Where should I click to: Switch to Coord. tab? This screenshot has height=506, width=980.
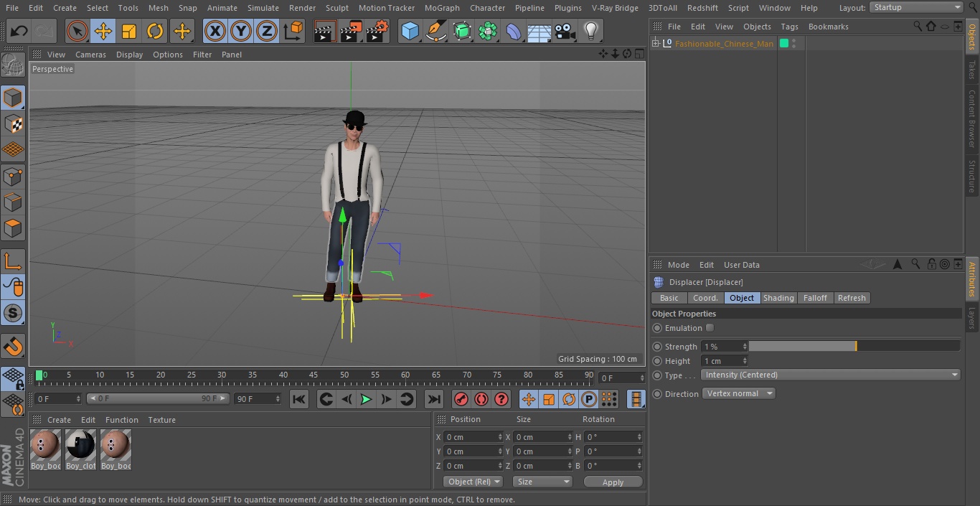[x=705, y=298]
